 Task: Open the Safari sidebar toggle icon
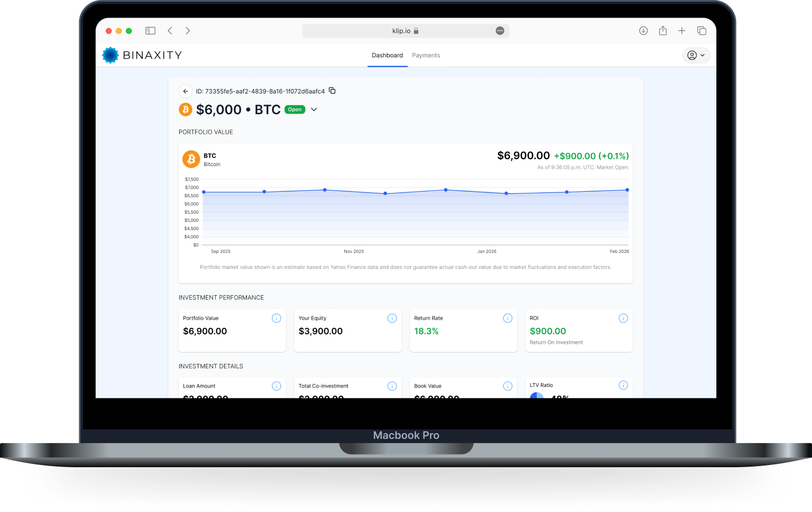point(150,31)
